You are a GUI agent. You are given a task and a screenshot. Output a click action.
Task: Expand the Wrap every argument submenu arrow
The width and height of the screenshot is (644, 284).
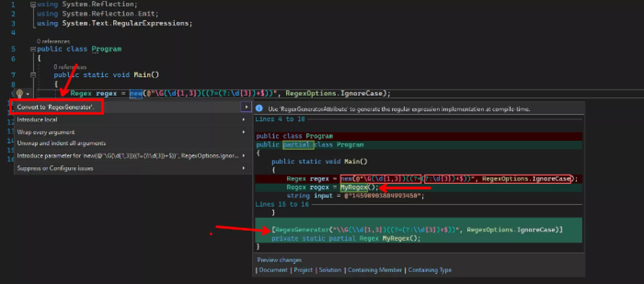pos(244,132)
